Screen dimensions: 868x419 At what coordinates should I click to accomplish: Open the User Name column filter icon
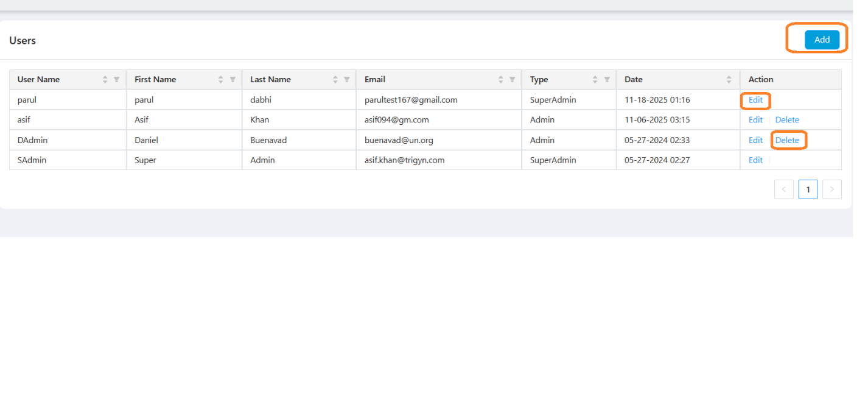(116, 80)
